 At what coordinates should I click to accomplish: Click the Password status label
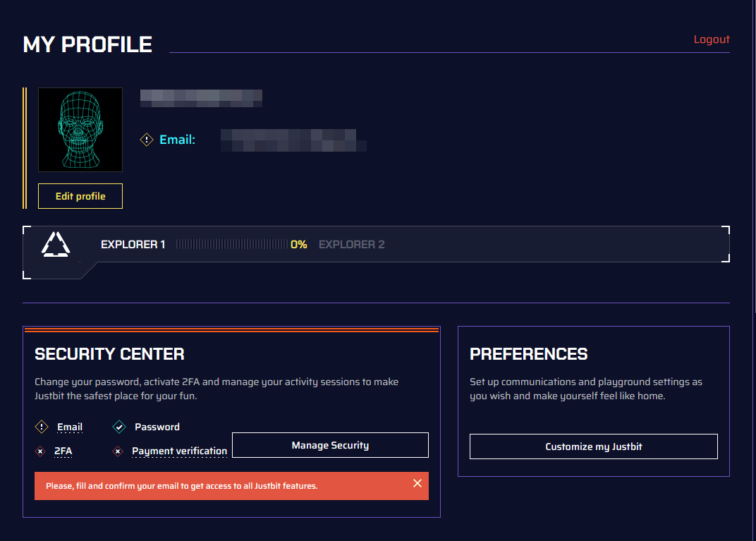(x=157, y=427)
